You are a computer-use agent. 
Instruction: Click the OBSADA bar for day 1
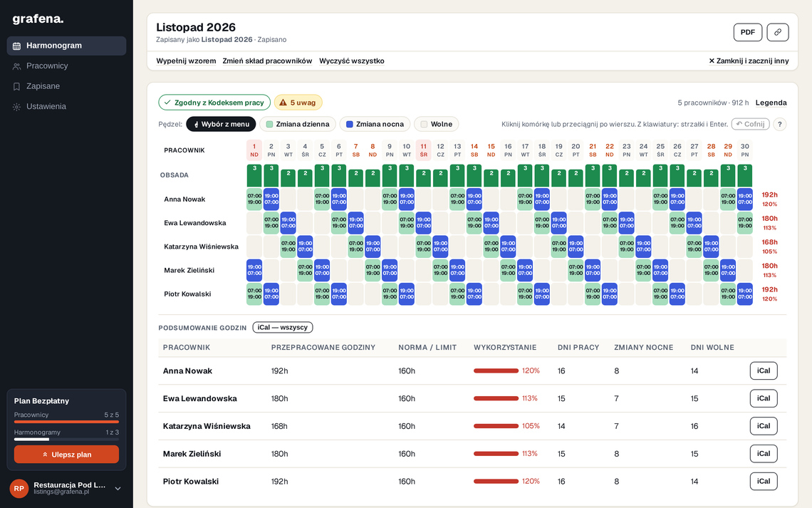point(254,175)
